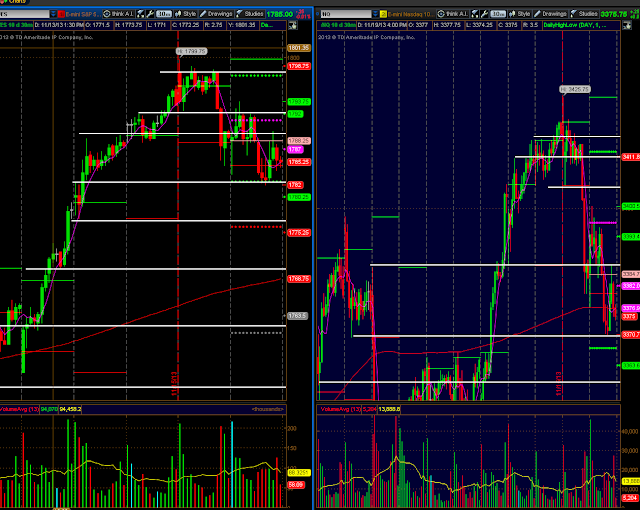Open the Style menu in ES chart
The width and height of the screenshot is (640, 510).
point(186,14)
